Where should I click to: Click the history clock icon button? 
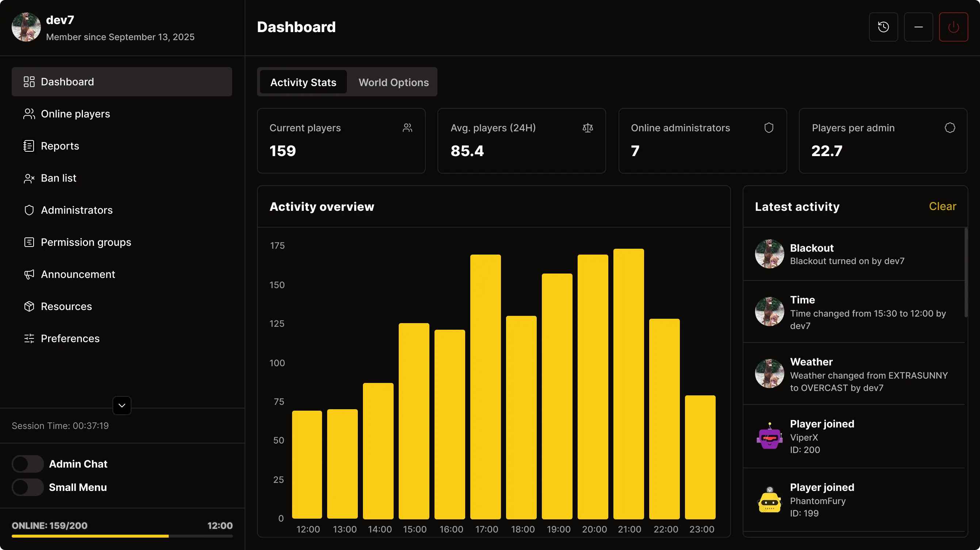pyautogui.click(x=883, y=27)
